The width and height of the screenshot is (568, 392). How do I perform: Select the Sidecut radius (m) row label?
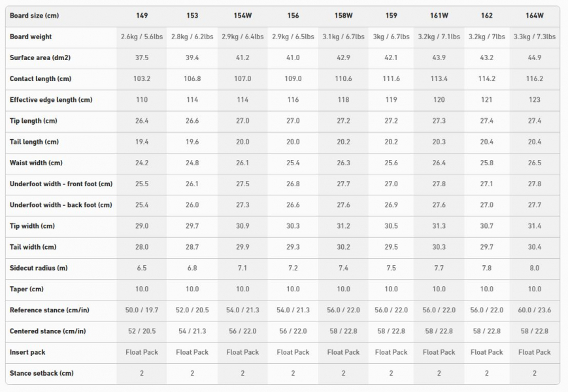(x=39, y=268)
